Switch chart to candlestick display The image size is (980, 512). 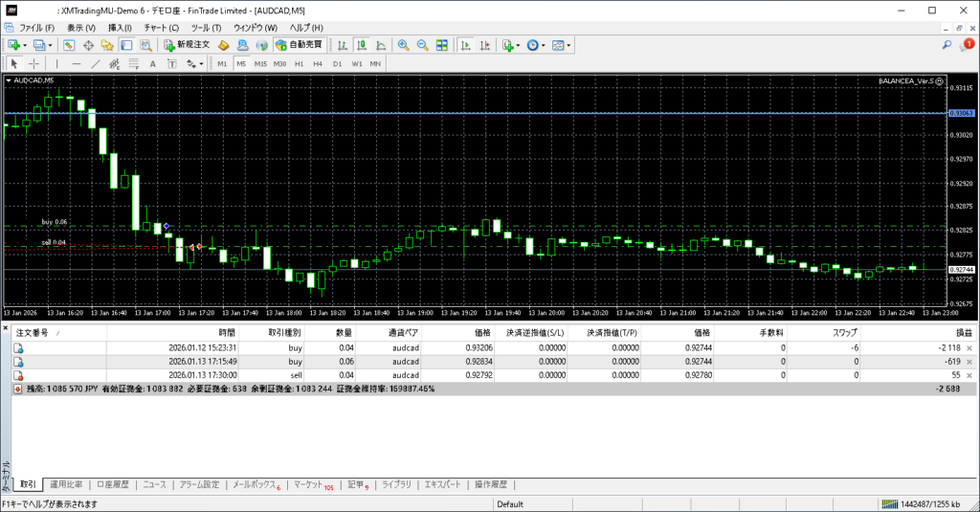[x=363, y=45]
